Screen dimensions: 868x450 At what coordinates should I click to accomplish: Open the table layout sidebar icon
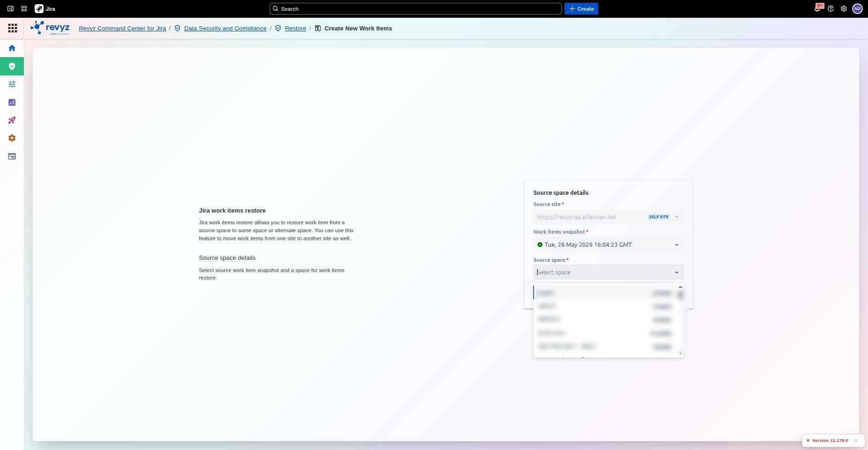[x=12, y=156]
